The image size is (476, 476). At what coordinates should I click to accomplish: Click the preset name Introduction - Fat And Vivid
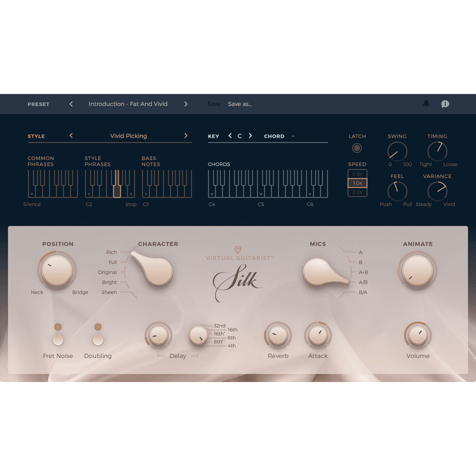[128, 104]
